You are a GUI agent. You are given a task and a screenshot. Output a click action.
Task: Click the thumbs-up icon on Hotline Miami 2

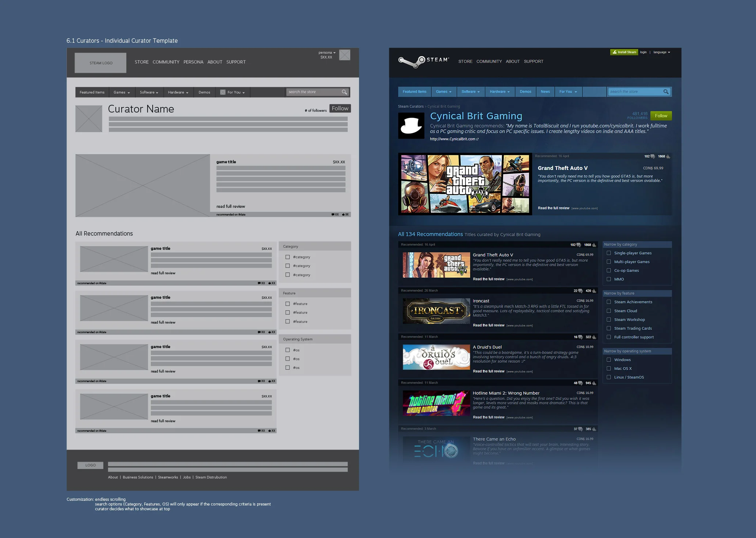[594, 383]
